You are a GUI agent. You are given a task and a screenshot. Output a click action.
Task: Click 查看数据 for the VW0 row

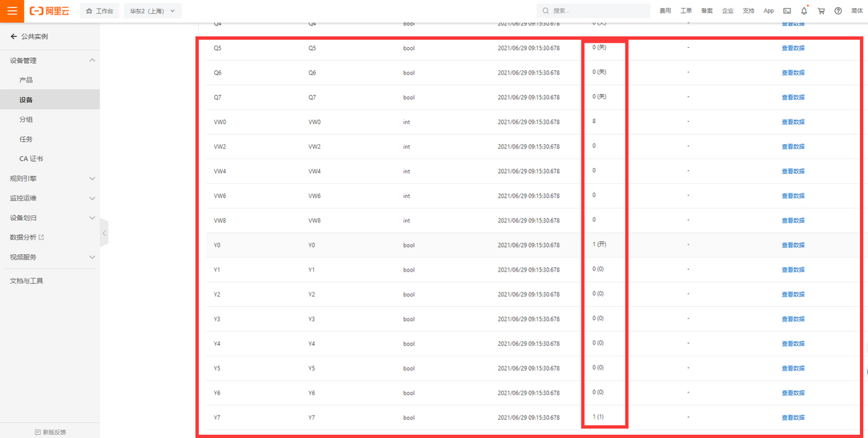(793, 122)
